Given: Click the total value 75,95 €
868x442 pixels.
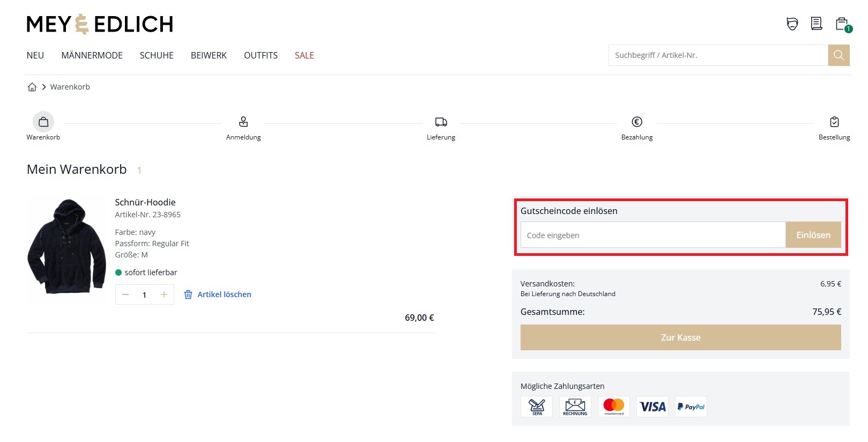Looking at the screenshot, I should click(x=827, y=312).
